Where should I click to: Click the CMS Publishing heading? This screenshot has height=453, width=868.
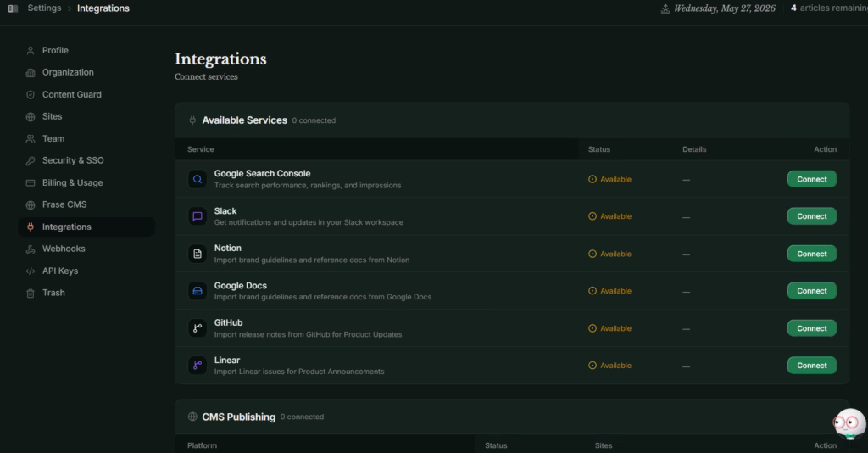(x=238, y=417)
